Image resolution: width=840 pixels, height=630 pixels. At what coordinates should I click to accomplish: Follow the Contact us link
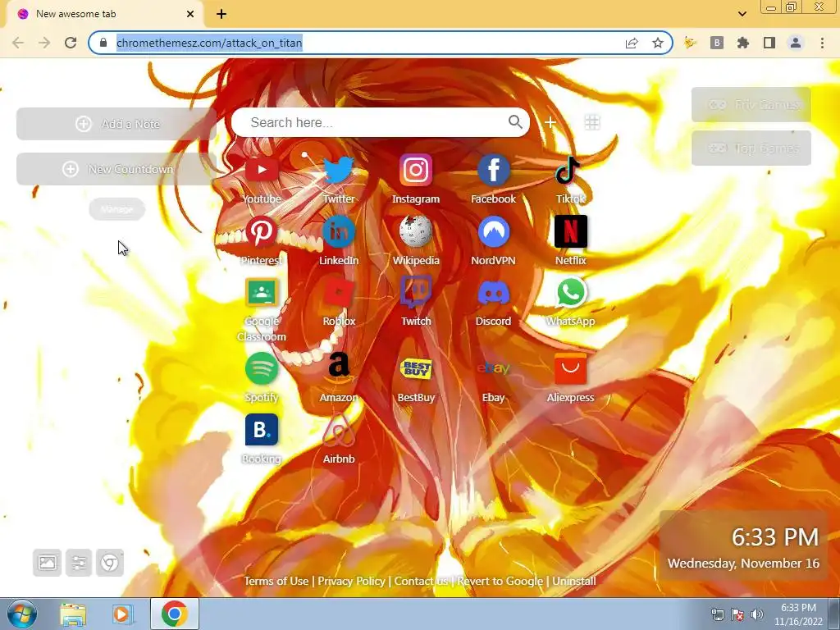(421, 581)
